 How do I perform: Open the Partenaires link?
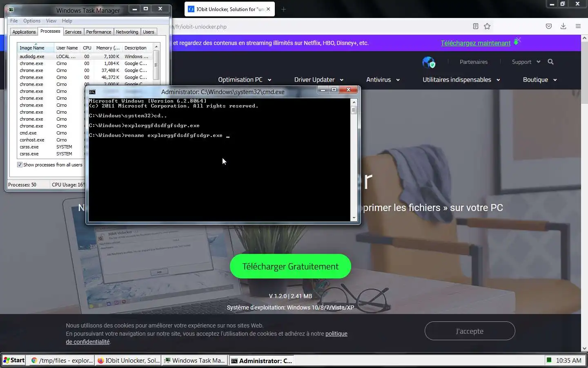coord(473,62)
